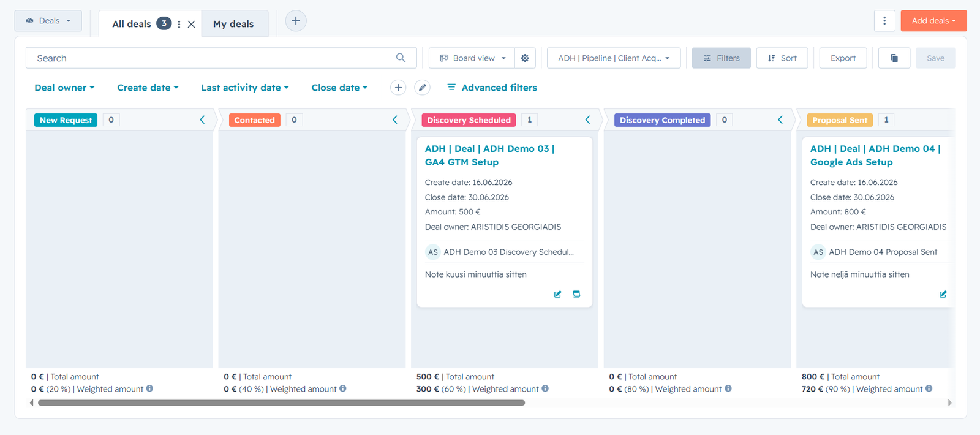980x435 pixels.
Task: Open the Close date filter dropdown
Action: [x=339, y=88]
